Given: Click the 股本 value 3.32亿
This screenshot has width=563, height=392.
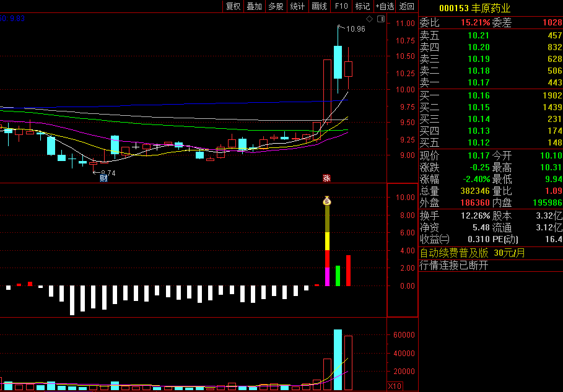Looking at the screenshot, I should click(x=549, y=216).
